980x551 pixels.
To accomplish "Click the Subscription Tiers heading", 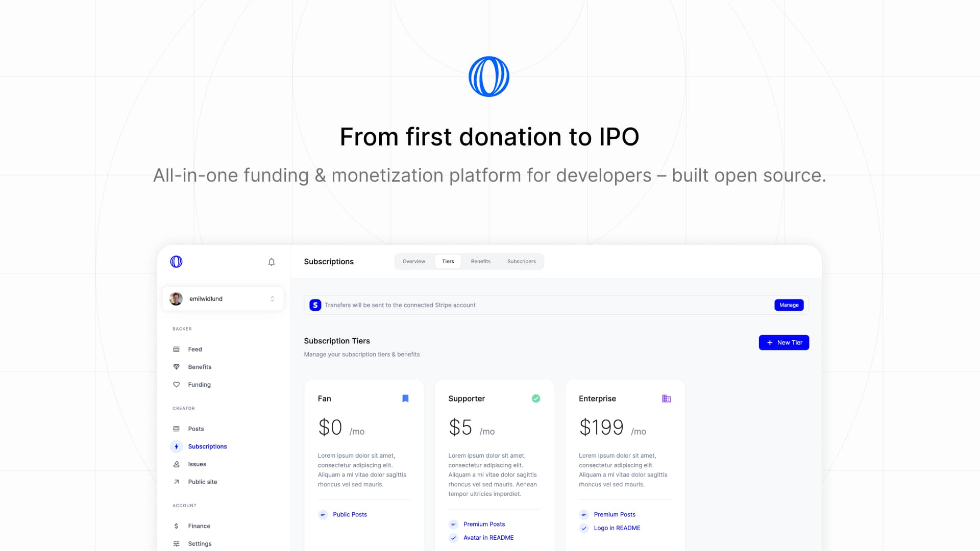I will [x=337, y=341].
